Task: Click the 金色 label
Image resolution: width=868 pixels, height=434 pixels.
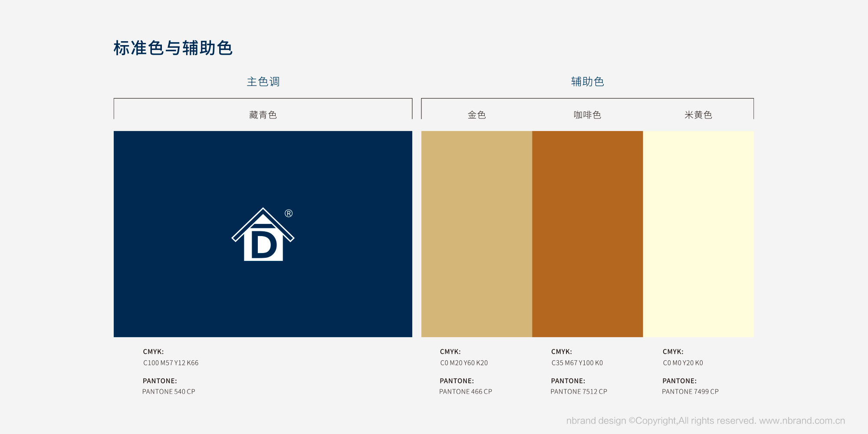Action: [x=477, y=115]
